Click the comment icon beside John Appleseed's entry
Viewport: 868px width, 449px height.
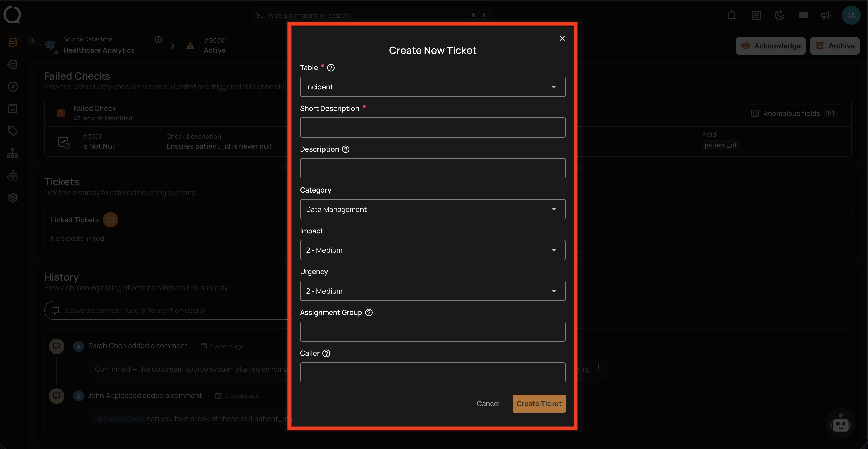(57, 396)
